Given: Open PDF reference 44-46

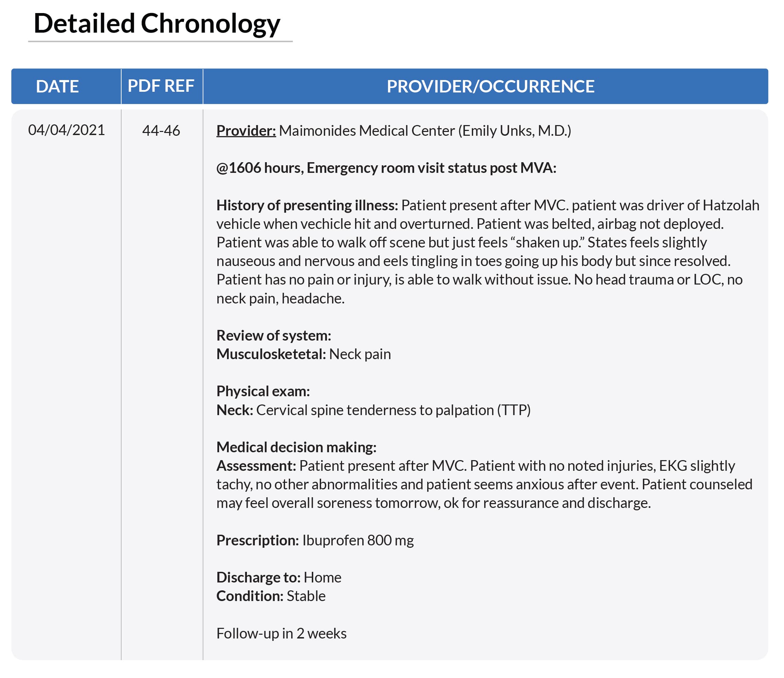Looking at the screenshot, I should (161, 131).
